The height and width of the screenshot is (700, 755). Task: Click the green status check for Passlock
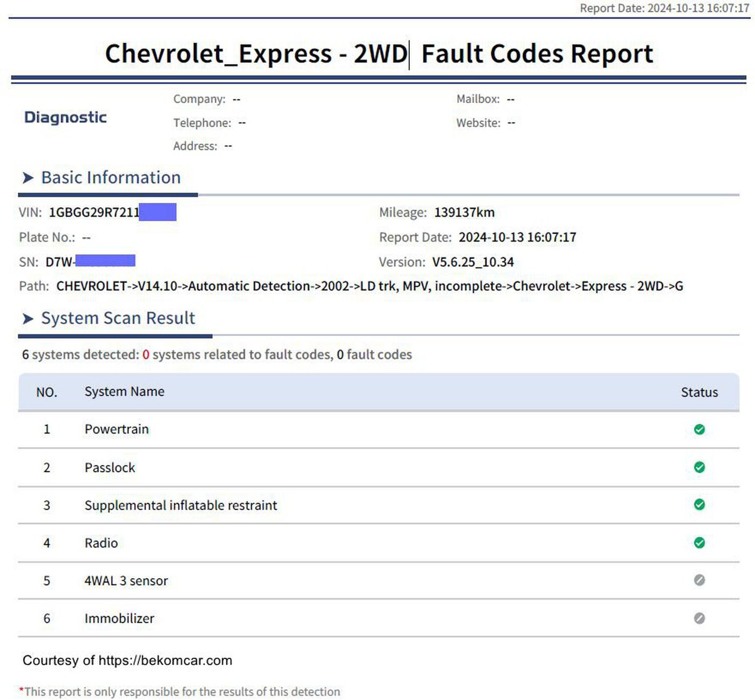(699, 467)
